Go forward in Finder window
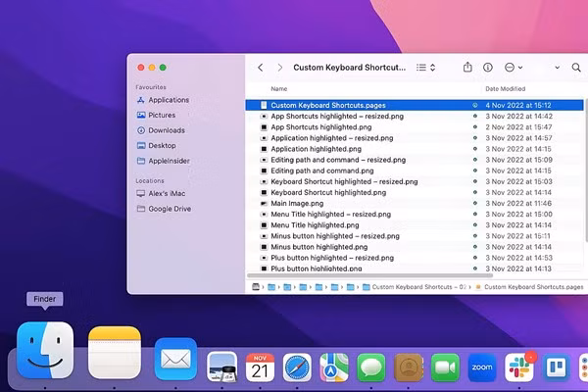The image size is (588, 392). [279, 68]
